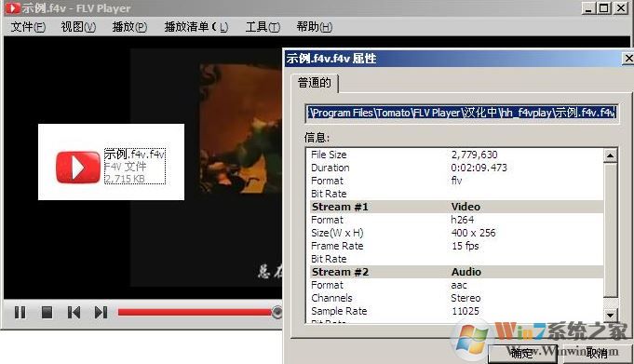Open the 工具(T) menu
634x364 pixels.
(x=263, y=27)
